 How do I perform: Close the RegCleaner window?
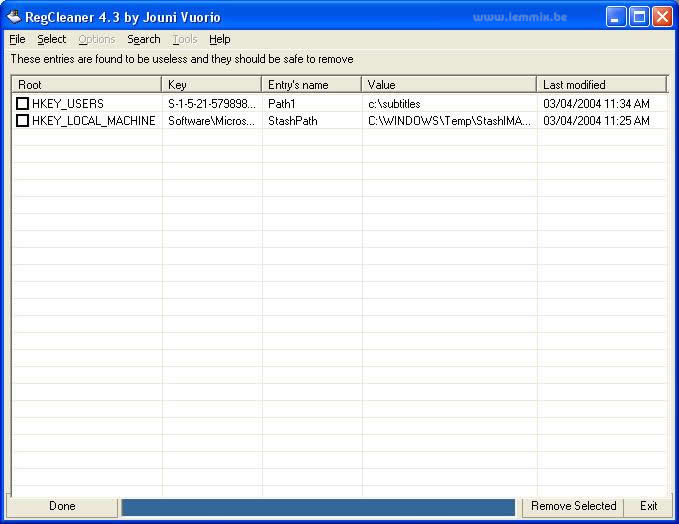[x=662, y=16]
